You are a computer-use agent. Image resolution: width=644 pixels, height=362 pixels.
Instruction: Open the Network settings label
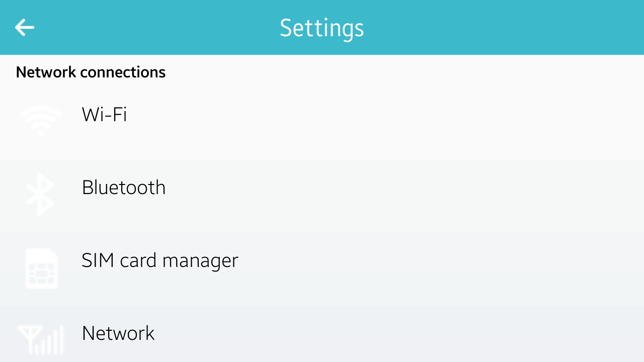[x=118, y=333]
